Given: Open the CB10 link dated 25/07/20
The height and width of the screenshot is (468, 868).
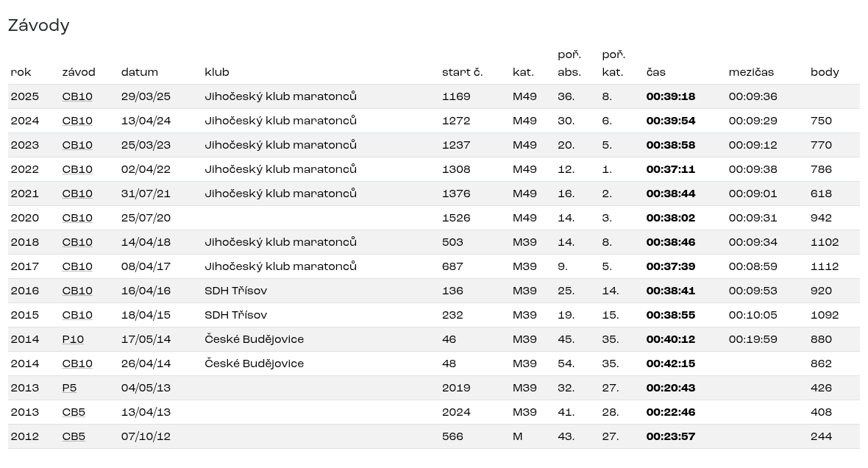Looking at the screenshot, I should coord(77,218).
